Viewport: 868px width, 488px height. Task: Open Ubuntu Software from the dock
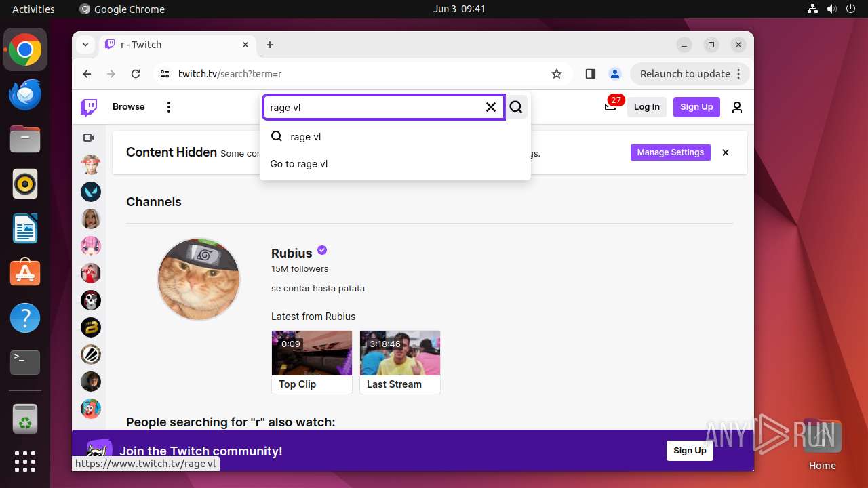[x=25, y=273]
